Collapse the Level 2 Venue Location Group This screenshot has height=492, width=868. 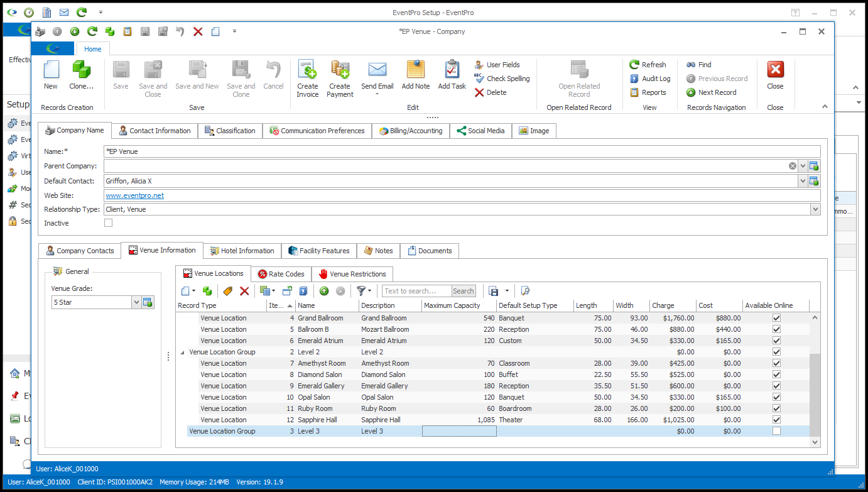click(x=183, y=352)
